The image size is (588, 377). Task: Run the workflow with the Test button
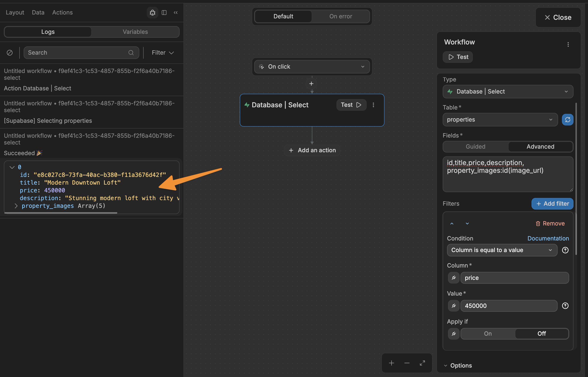pos(457,57)
